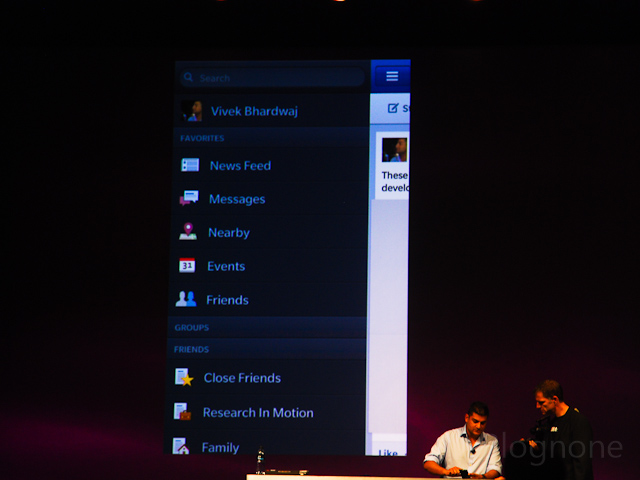Open Family friends list
640x480 pixels.
[x=220, y=447]
